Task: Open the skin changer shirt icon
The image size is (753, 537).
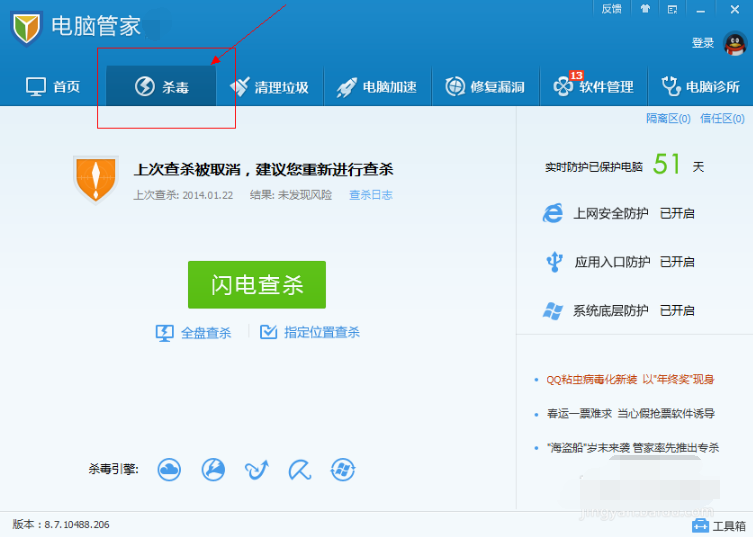Action: coord(645,9)
